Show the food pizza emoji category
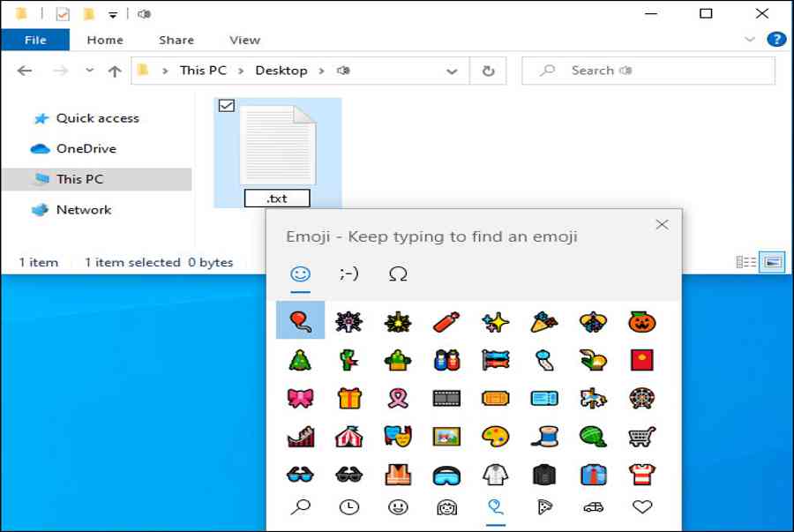794x532 pixels. click(544, 506)
